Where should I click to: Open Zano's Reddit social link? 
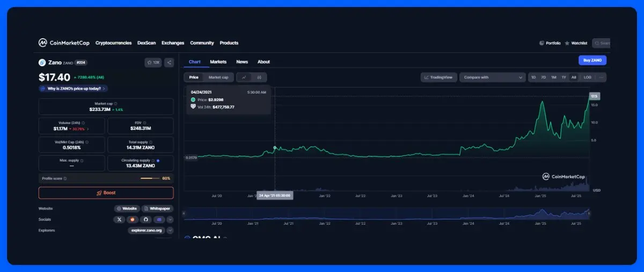132,219
